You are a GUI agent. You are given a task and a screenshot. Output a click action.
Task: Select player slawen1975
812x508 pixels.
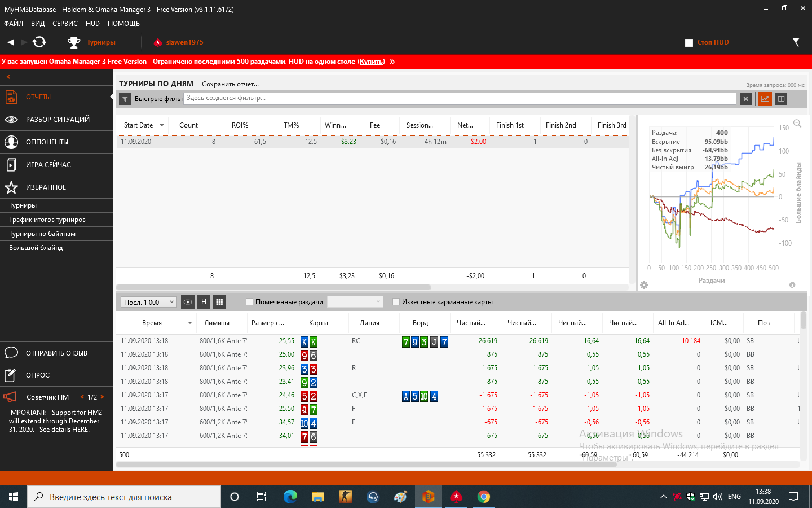click(x=179, y=42)
